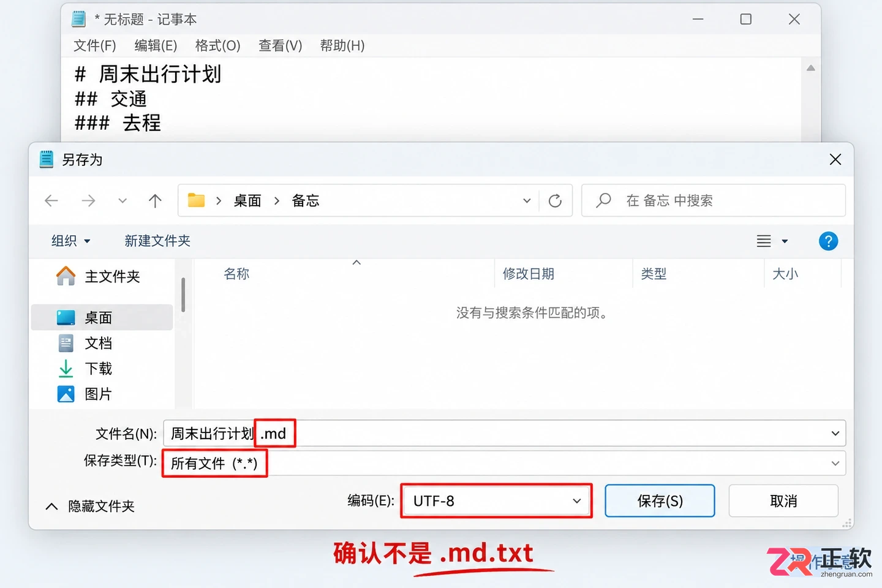Open the help question mark button
This screenshot has width=882, height=588.
coord(828,241)
